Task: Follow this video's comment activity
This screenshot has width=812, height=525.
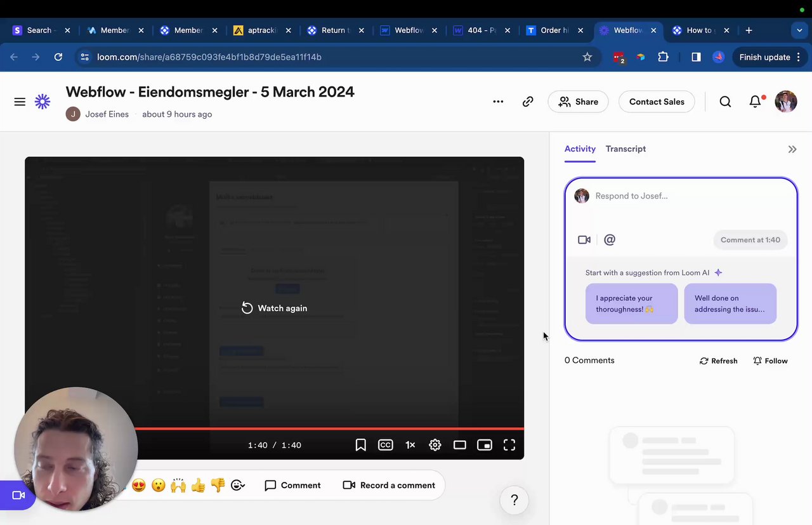Action: (x=770, y=361)
